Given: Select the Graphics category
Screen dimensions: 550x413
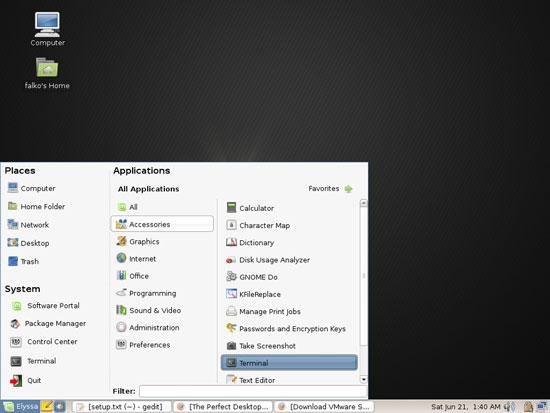Looking at the screenshot, I should [x=162, y=241].
